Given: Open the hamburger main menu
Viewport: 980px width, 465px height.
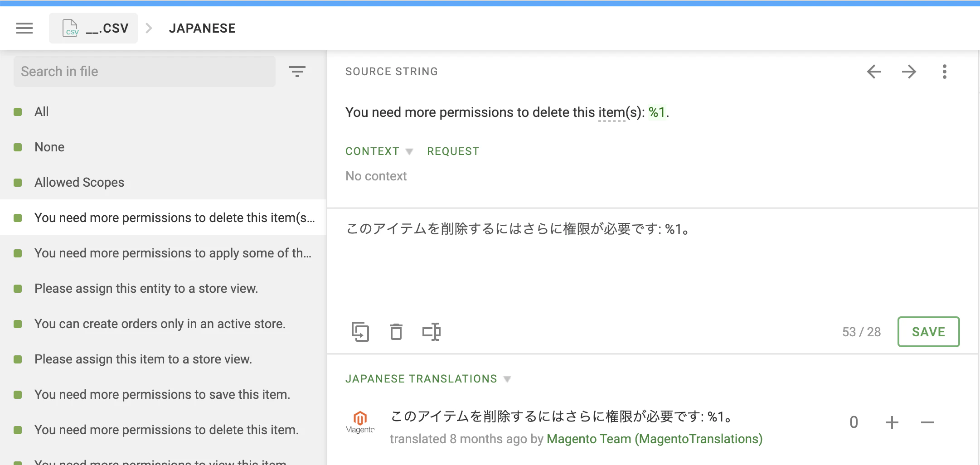Looking at the screenshot, I should [24, 28].
